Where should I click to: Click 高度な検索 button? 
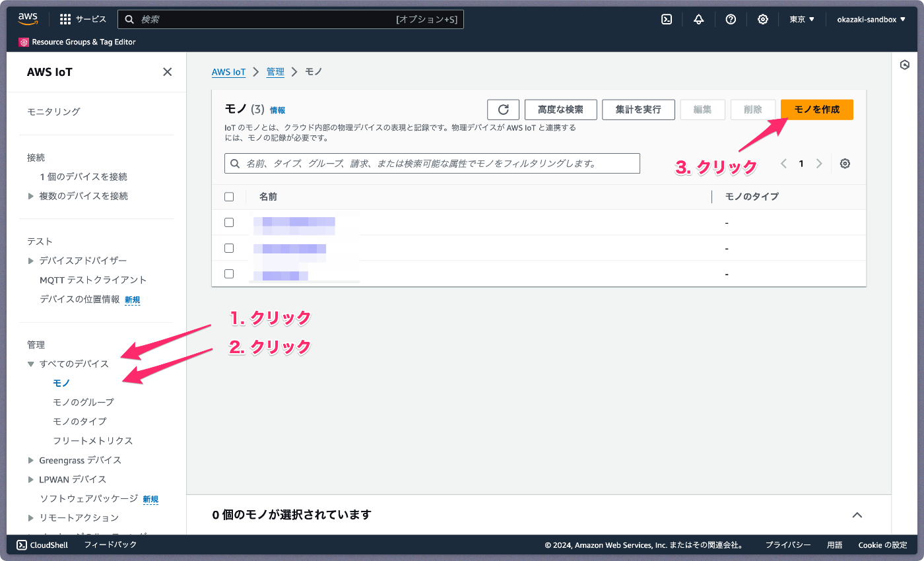pyautogui.click(x=561, y=110)
